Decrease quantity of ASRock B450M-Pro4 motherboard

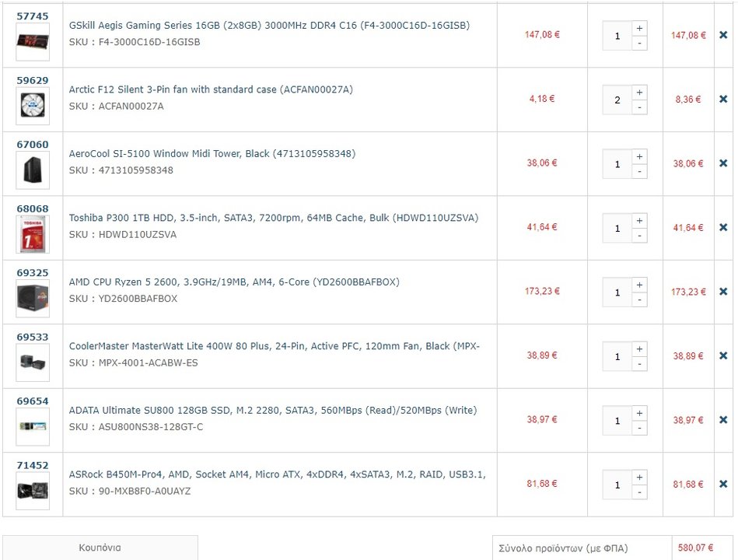[x=639, y=492]
